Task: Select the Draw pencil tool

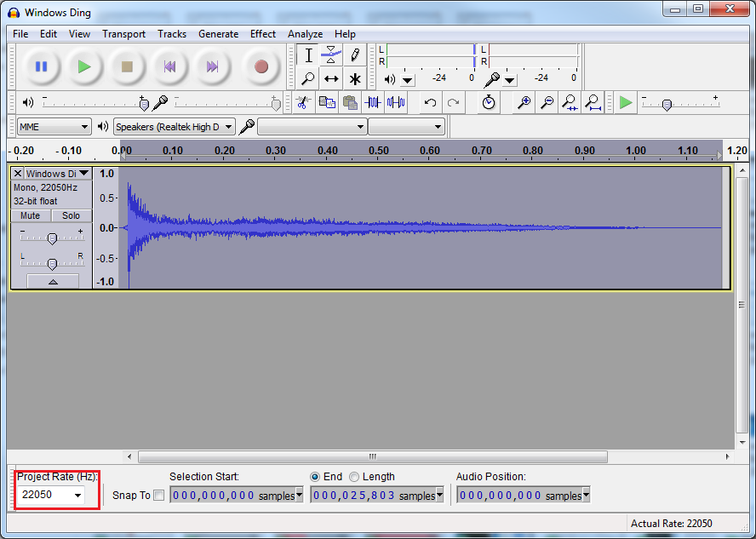Action: 354,55
